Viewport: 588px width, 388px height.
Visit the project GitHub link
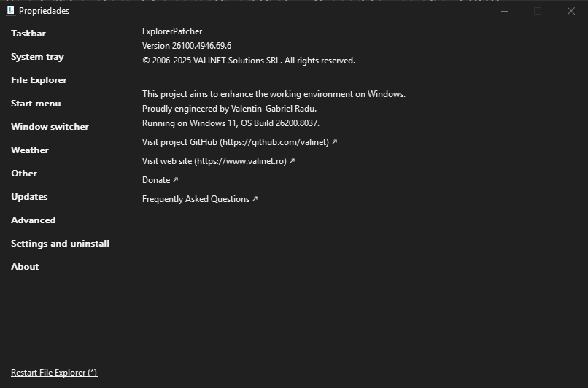point(239,142)
